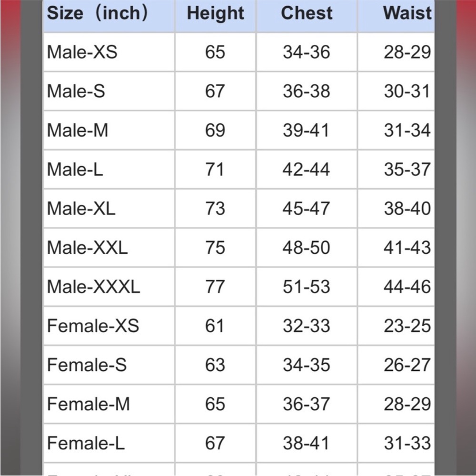Click the Height column header
This screenshot has height=476, width=476.
click(215, 13)
